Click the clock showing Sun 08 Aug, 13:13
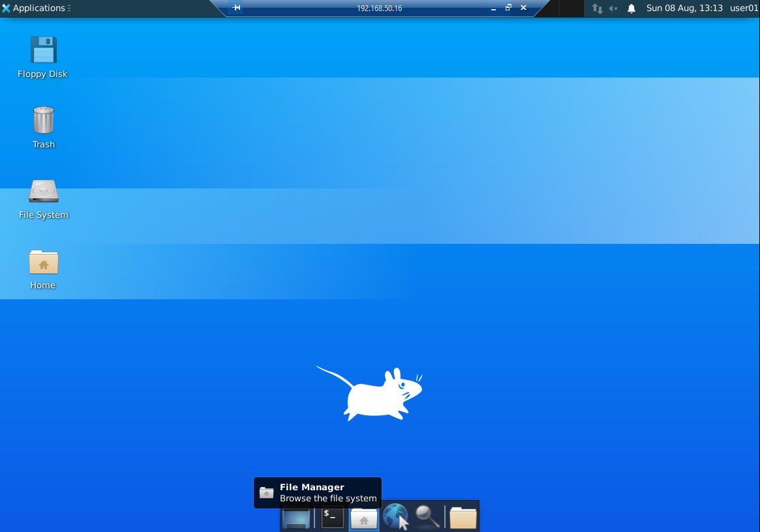 tap(684, 8)
